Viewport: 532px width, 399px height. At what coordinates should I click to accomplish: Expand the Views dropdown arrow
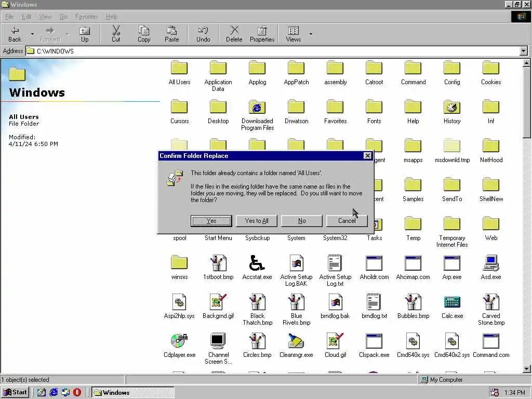pyautogui.click(x=311, y=34)
